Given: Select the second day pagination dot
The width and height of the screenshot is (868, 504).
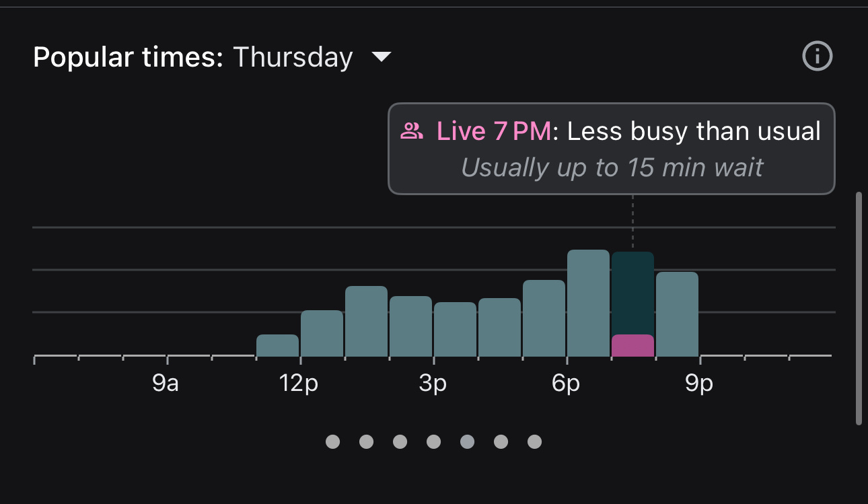Looking at the screenshot, I should pos(366,441).
